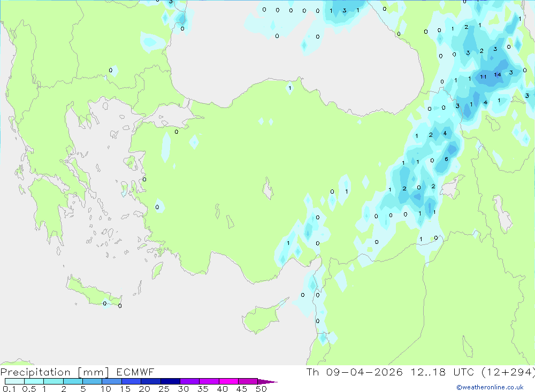Click the 'Th 09-04-2026' date text
535x392 pixels.
click(x=355, y=372)
